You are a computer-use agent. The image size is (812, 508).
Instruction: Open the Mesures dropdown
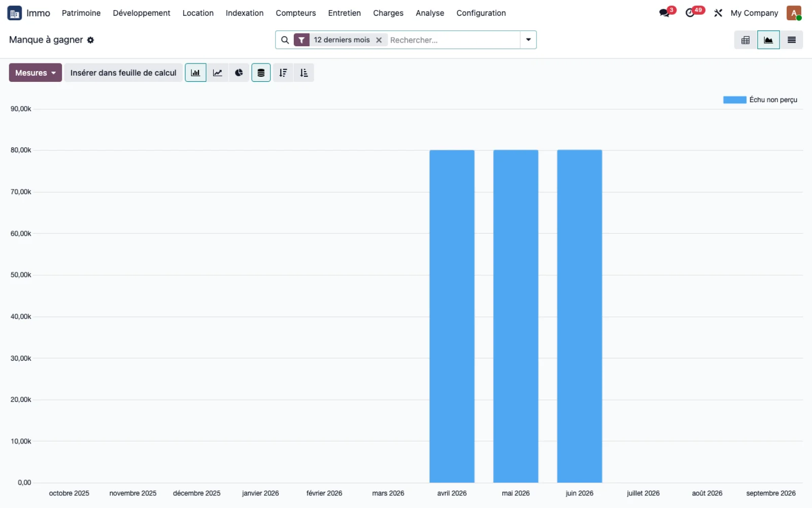36,73
